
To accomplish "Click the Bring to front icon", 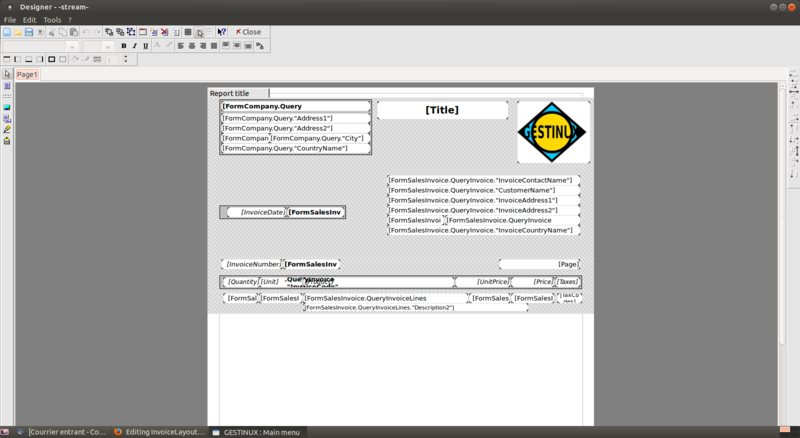I will [109, 32].
